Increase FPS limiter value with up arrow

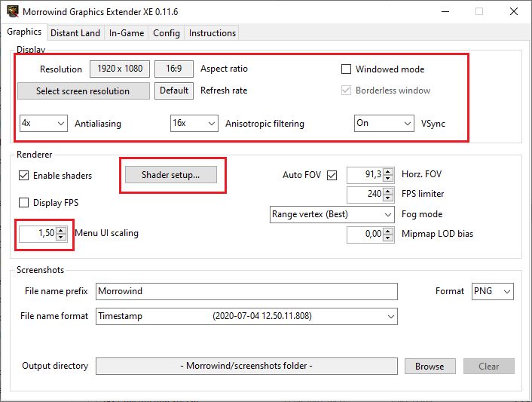[388, 191]
